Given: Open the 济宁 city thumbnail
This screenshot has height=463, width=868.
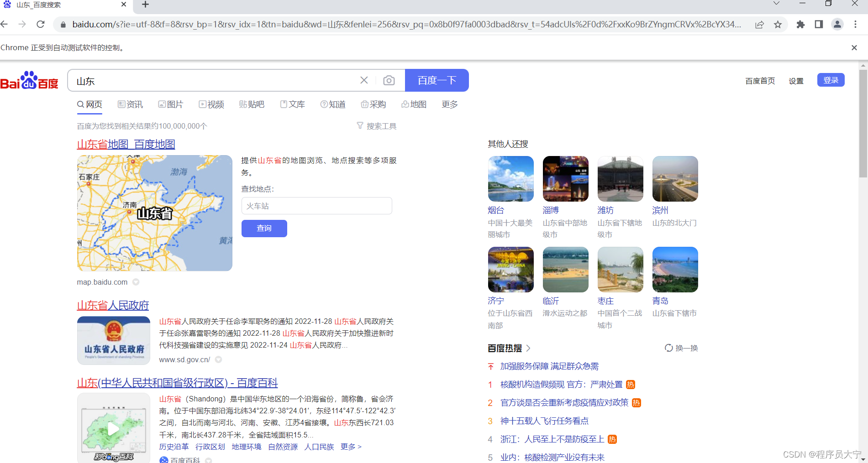Looking at the screenshot, I should click(x=511, y=270).
